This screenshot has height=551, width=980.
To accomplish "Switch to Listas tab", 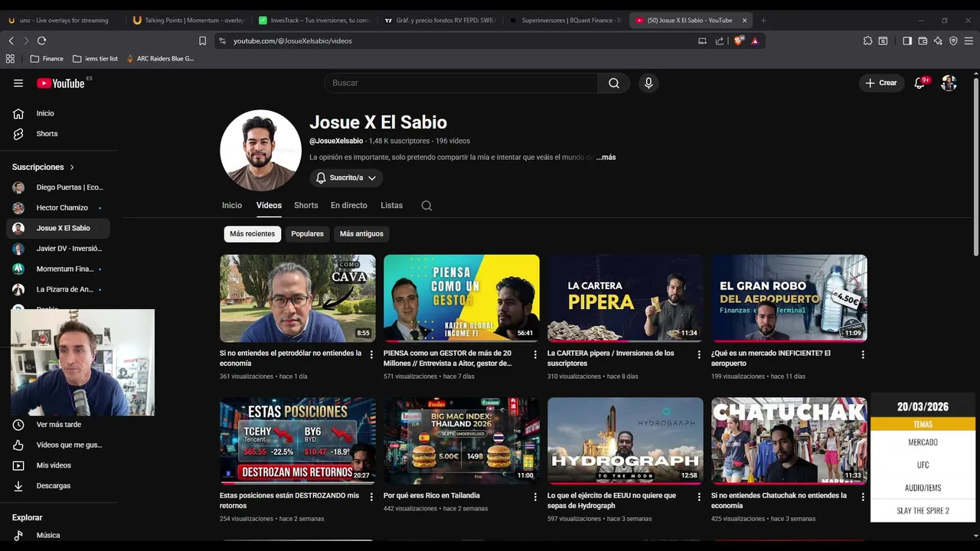I will pos(391,205).
